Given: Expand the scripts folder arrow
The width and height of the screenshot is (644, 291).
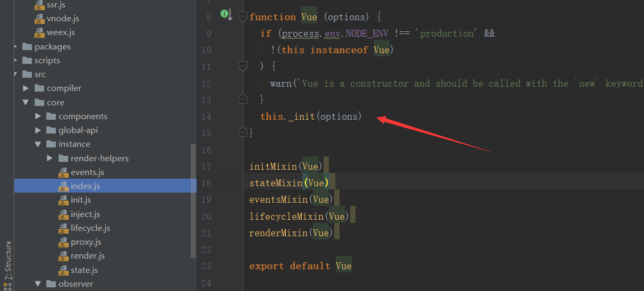Looking at the screenshot, I should coord(14,61).
